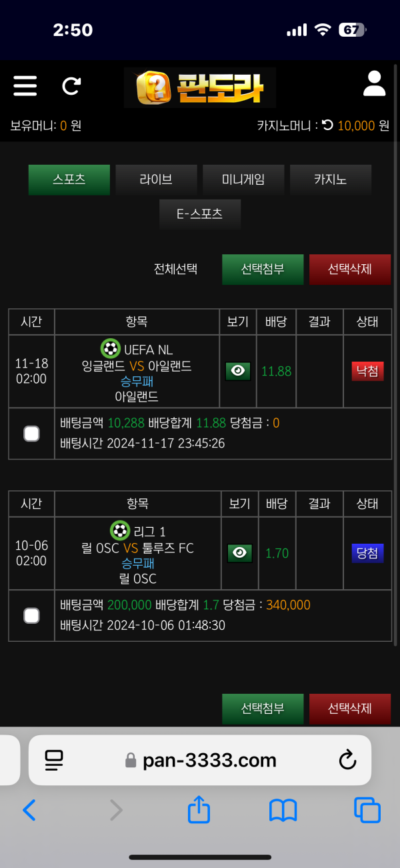Select all bets with 전체선택

[x=175, y=270]
